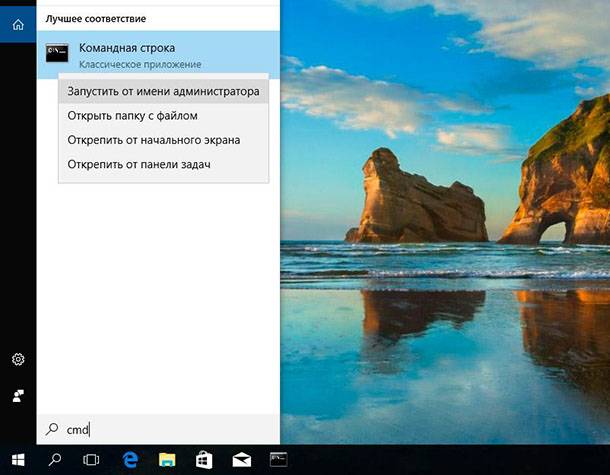Open Task View from the taskbar
The height and width of the screenshot is (475, 610).
point(91,460)
